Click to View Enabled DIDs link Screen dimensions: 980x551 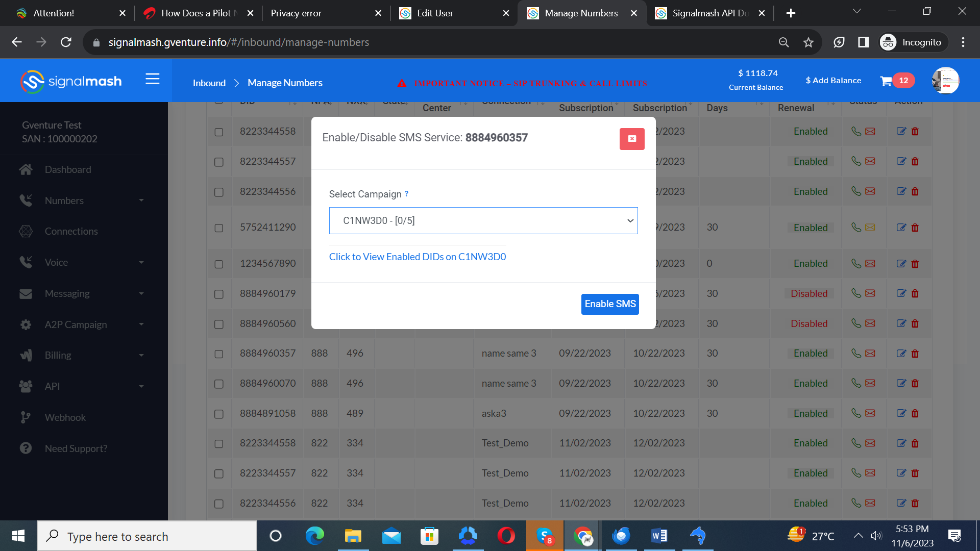pyautogui.click(x=417, y=257)
